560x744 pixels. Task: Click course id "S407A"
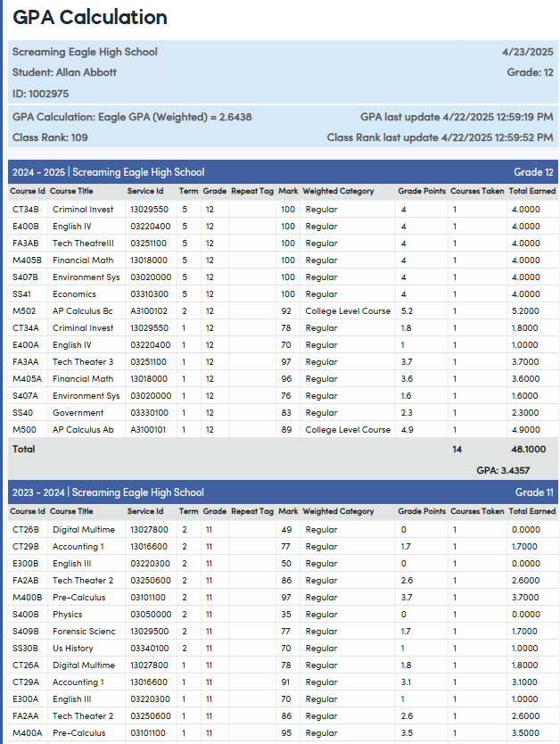pos(26,396)
